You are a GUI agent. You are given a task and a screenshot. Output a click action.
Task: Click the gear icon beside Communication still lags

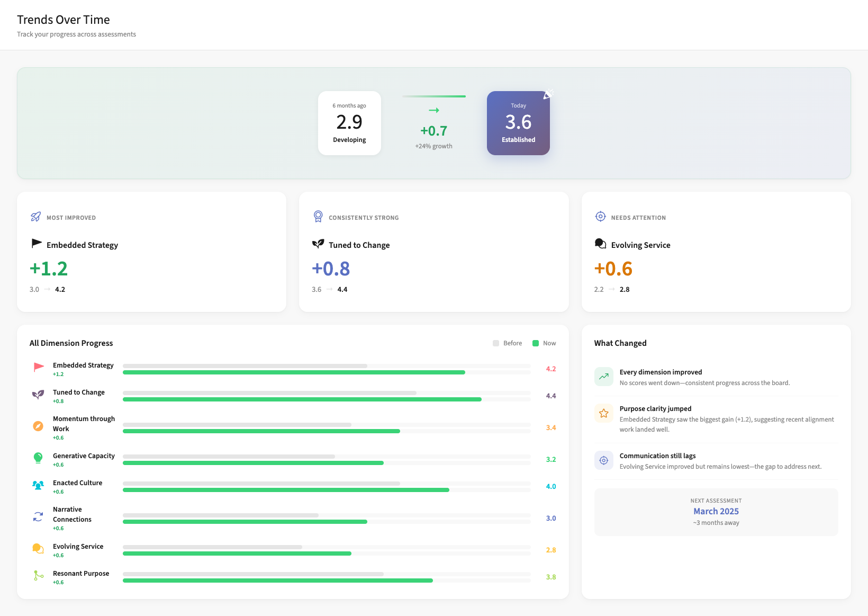tap(603, 460)
